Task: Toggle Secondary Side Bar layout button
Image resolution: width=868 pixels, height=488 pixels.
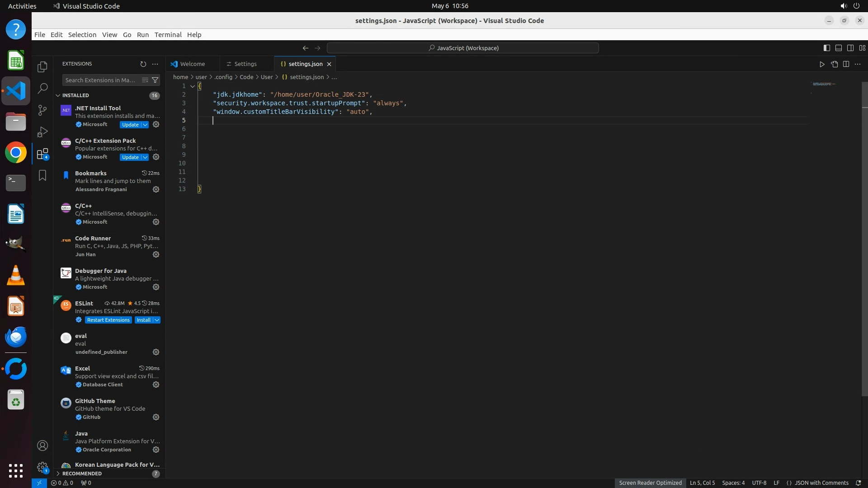Action: [x=850, y=48]
